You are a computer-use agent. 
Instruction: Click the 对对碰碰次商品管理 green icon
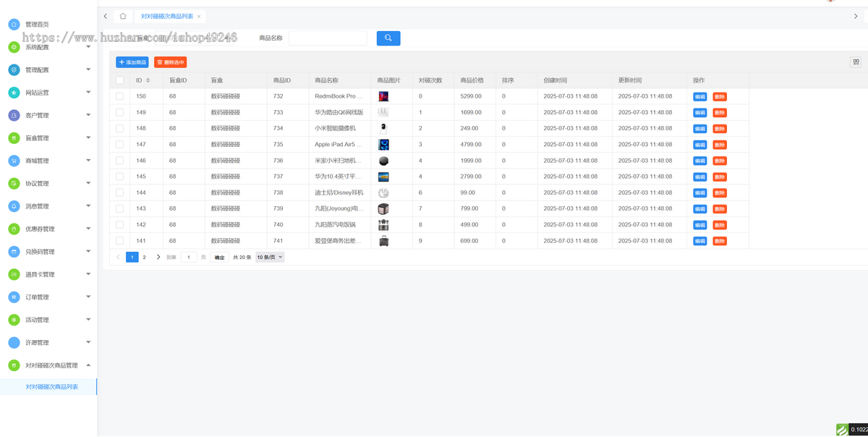14,365
